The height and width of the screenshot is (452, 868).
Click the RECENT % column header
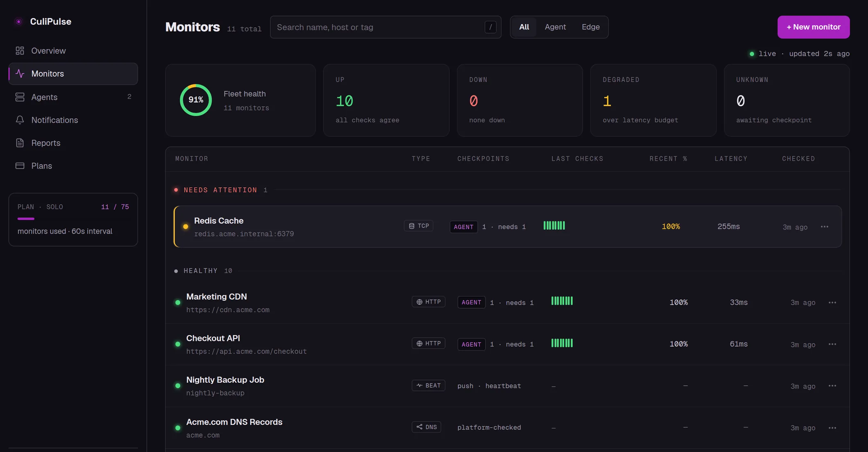(x=668, y=159)
